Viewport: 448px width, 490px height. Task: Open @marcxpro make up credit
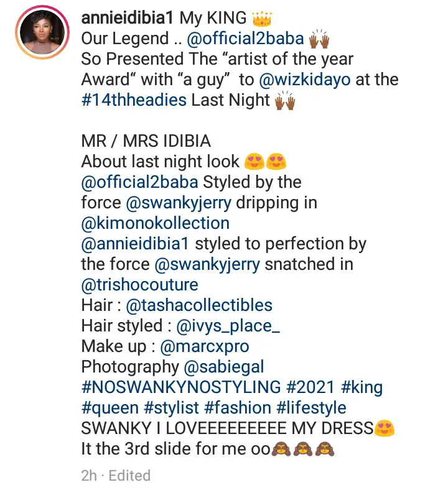pos(205,346)
